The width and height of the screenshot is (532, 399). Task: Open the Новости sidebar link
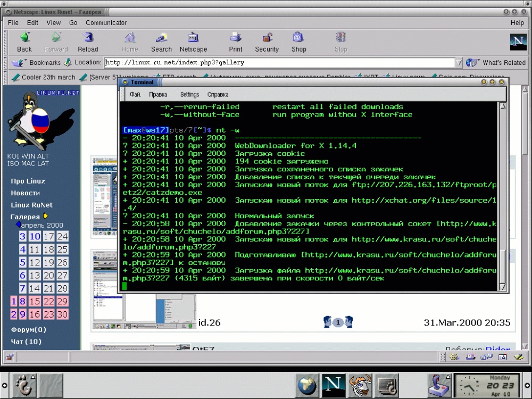[26, 193]
